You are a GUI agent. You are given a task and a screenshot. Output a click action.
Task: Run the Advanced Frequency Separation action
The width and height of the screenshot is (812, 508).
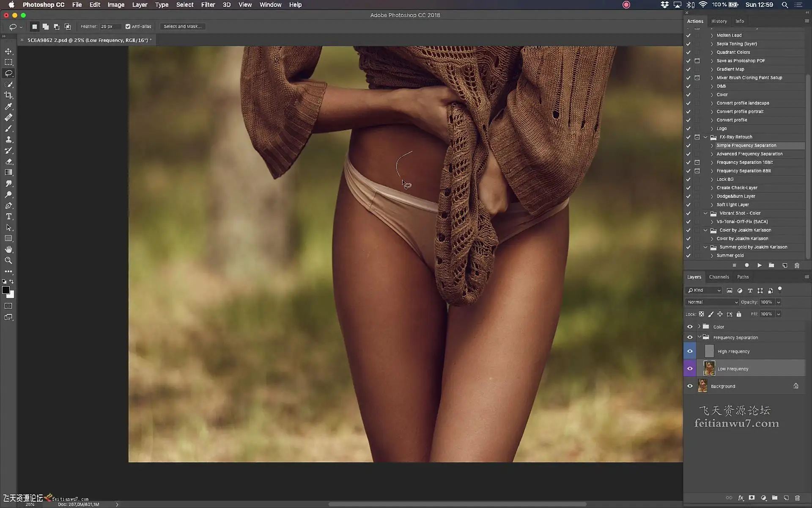(749, 154)
